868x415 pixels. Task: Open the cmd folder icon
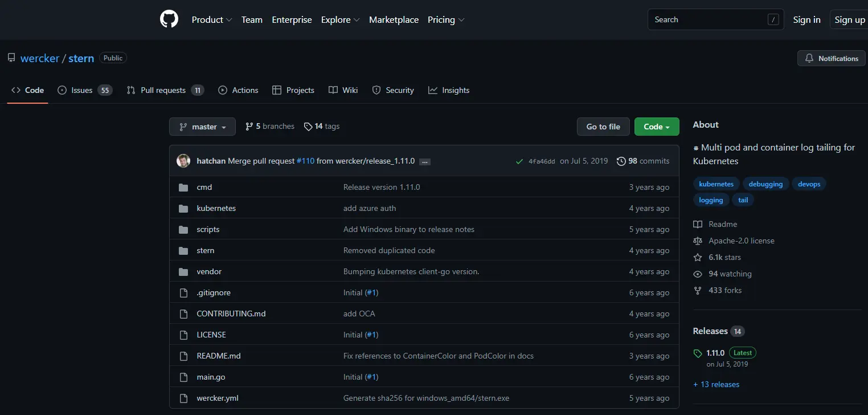(x=183, y=187)
